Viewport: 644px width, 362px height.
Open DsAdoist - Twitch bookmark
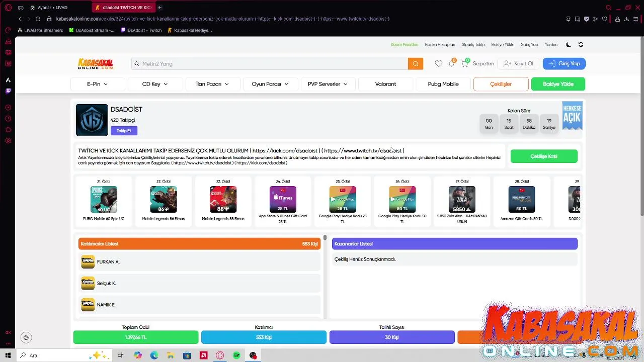141,30
